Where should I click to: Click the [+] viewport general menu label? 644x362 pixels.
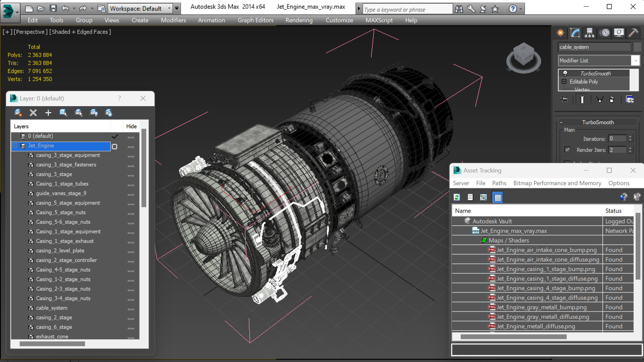[x=7, y=32]
